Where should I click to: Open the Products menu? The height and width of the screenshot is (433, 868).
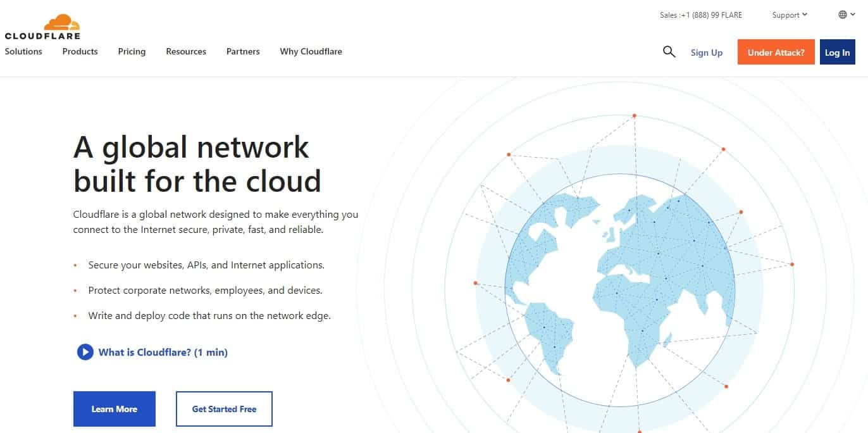(x=80, y=51)
